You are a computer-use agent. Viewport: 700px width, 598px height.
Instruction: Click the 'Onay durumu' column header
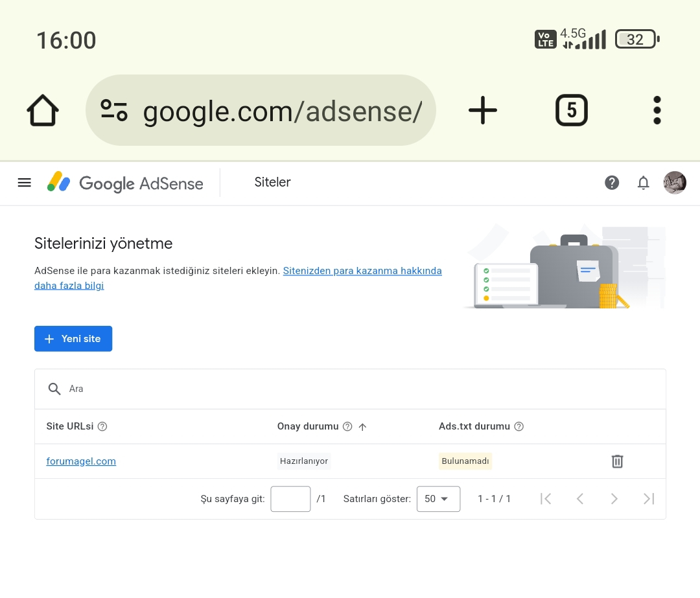308,426
